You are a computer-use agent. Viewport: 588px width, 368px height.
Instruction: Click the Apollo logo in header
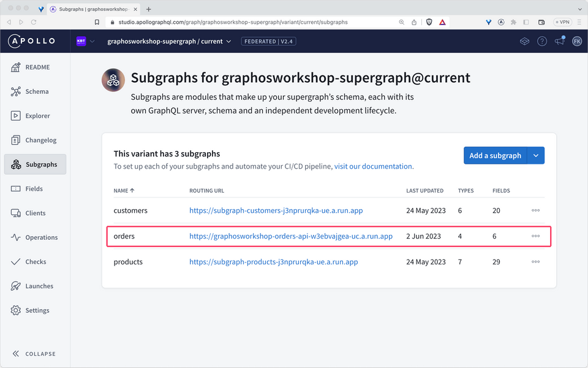click(31, 41)
